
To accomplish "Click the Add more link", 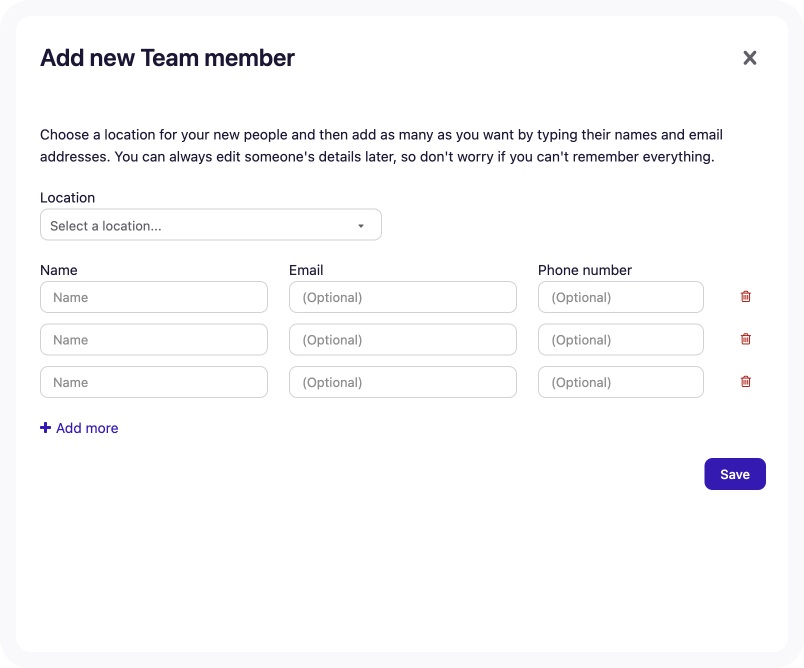I will pyautogui.click(x=87, y=428).
